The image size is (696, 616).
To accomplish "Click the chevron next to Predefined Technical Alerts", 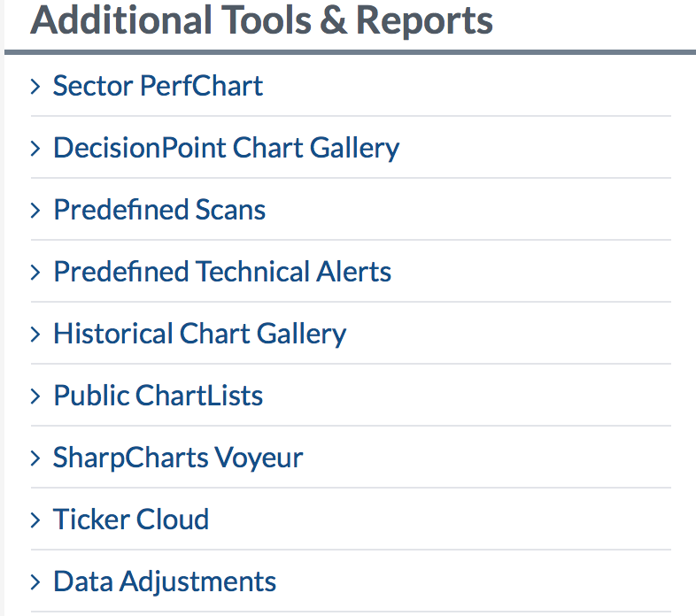I will tap(35, 272).
